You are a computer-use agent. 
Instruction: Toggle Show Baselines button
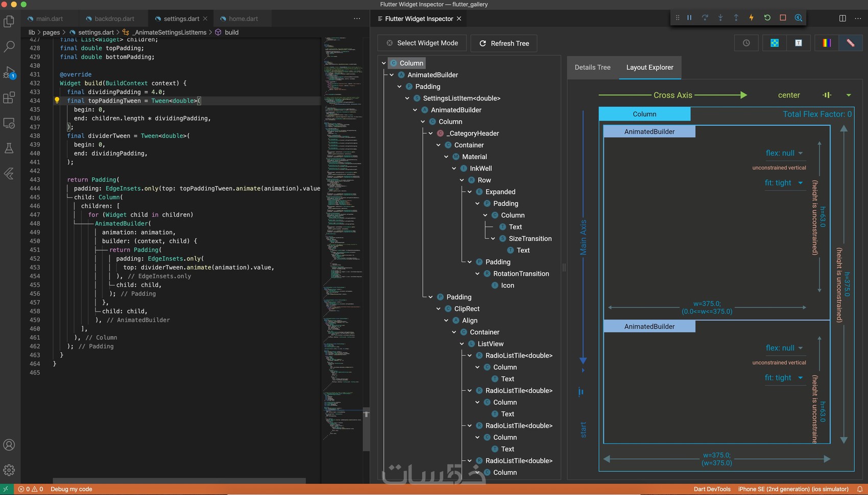click(799, 43)
